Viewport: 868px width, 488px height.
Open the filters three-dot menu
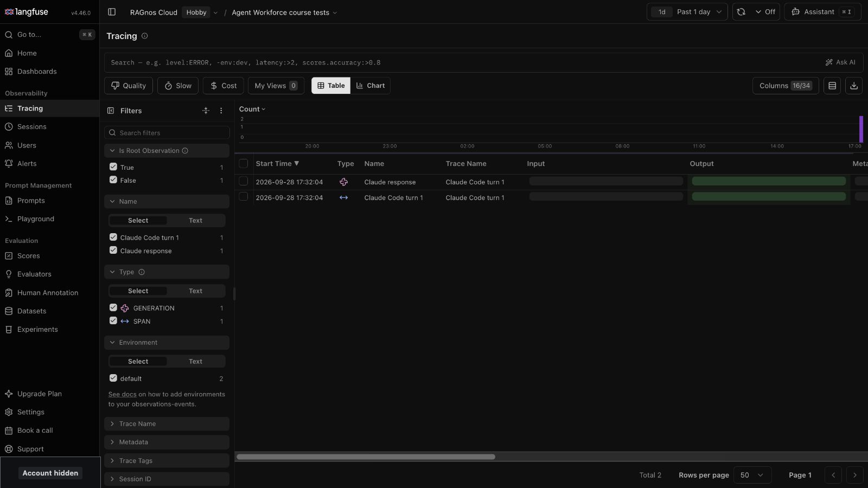[221, 111]
